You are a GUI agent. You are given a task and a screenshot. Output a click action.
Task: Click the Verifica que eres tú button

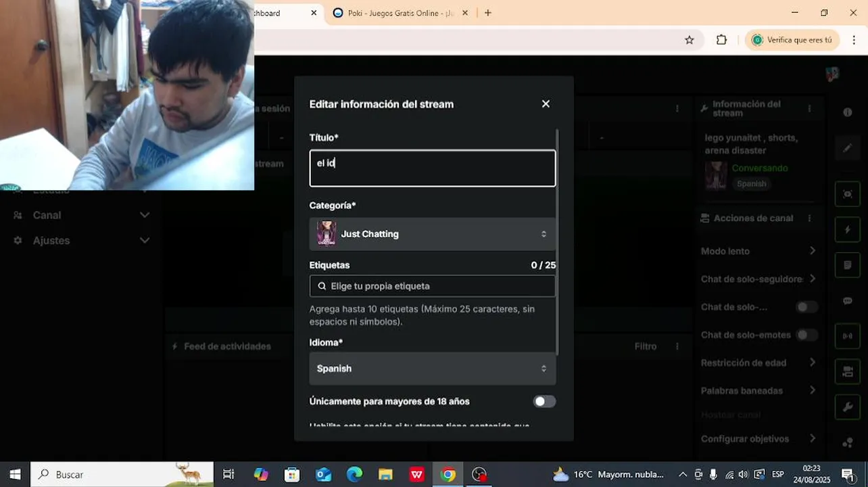(x=792, y=40)
